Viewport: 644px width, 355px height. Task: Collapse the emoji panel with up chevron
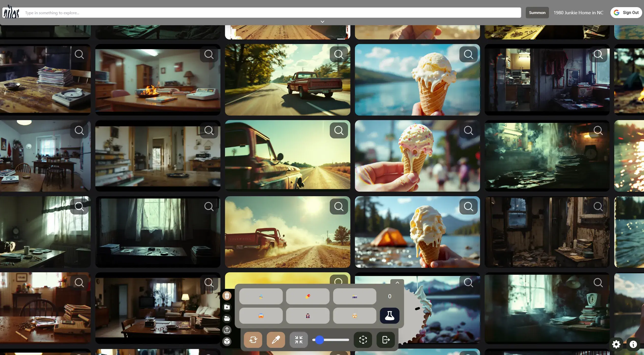tap(397, 282)
